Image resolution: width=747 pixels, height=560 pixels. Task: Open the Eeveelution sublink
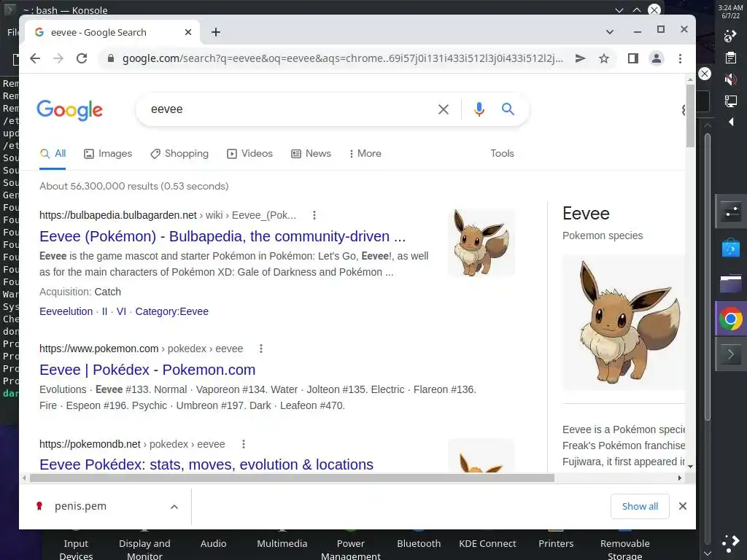pos(66,311)
